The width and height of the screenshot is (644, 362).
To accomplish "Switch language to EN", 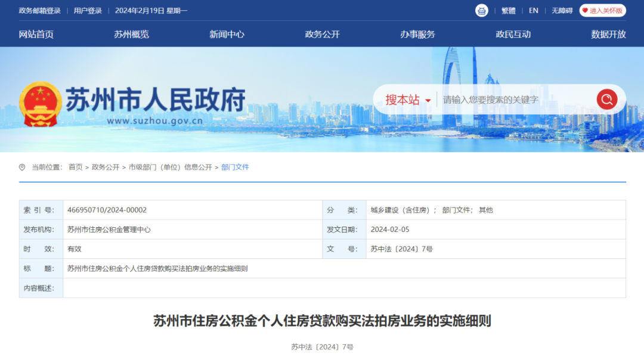I will [533, 11].
